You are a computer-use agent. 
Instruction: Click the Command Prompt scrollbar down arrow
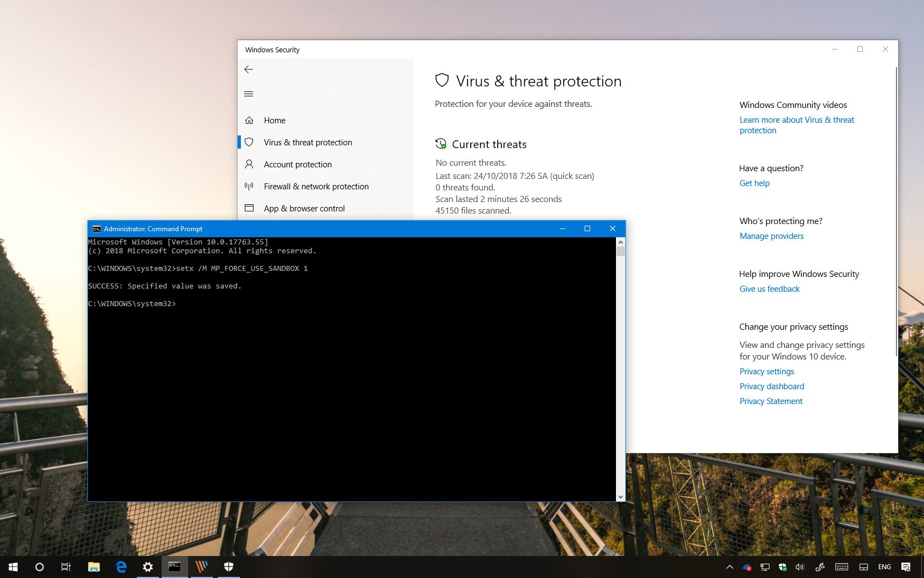pyautogui.click(x=620, y=497)
